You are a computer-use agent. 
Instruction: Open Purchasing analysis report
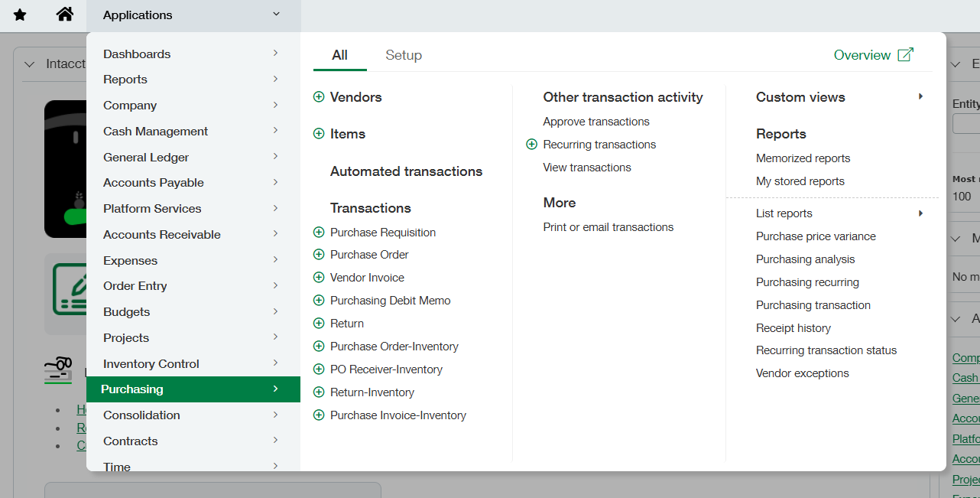pyautogui.click(x=805, y=259)
